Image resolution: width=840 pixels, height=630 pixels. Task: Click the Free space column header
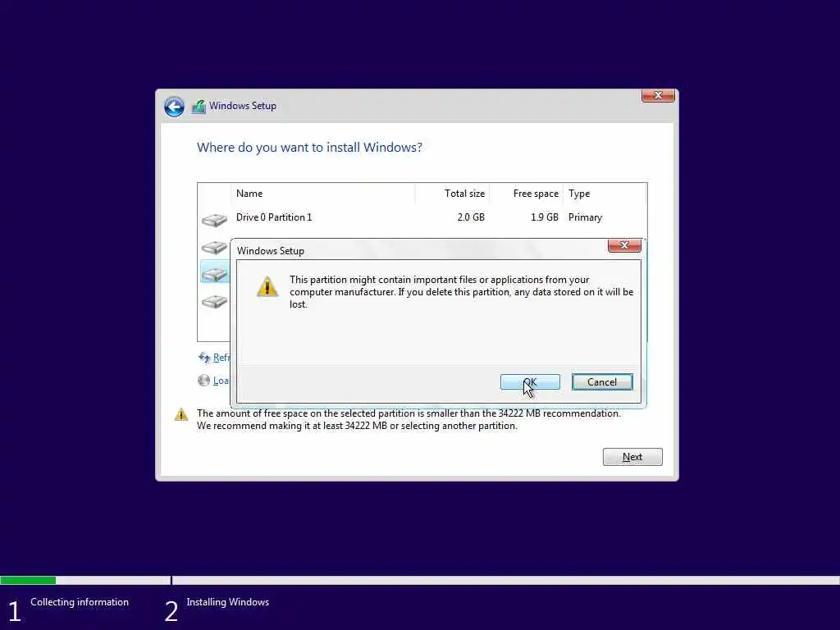click(x=526, y=194)
